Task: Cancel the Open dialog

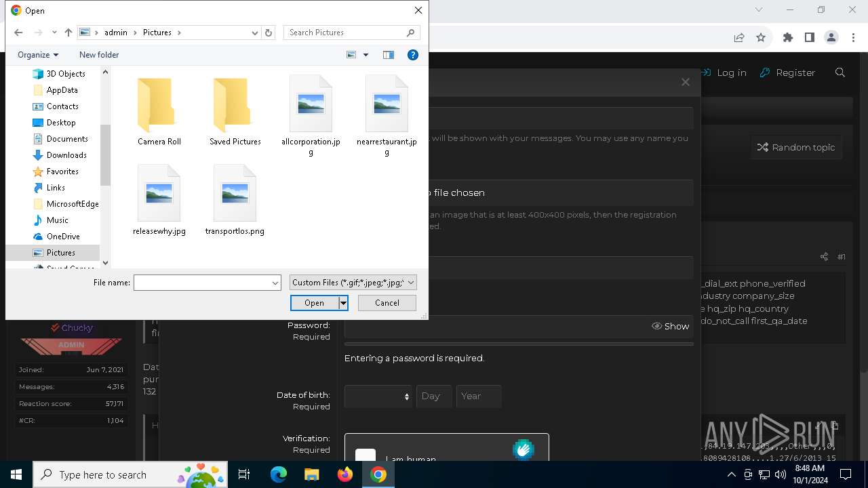Action: pos(387,303)
